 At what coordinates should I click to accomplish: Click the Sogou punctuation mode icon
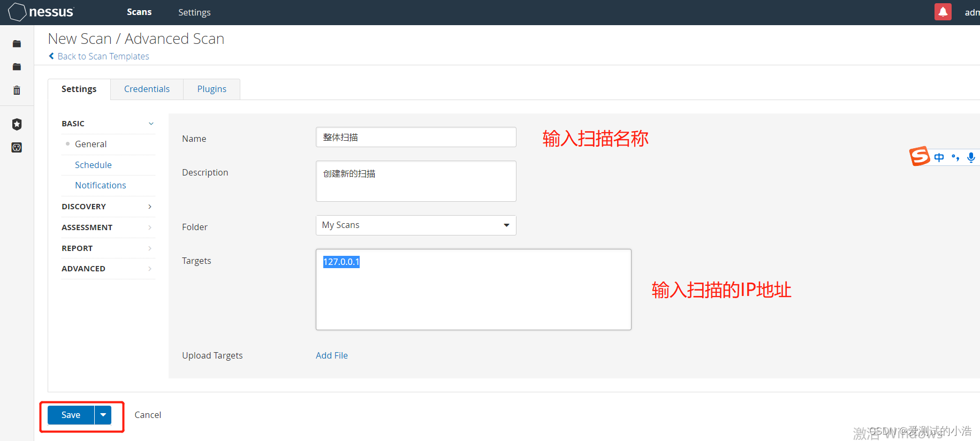pyautogui.click(x=955, y=157)
